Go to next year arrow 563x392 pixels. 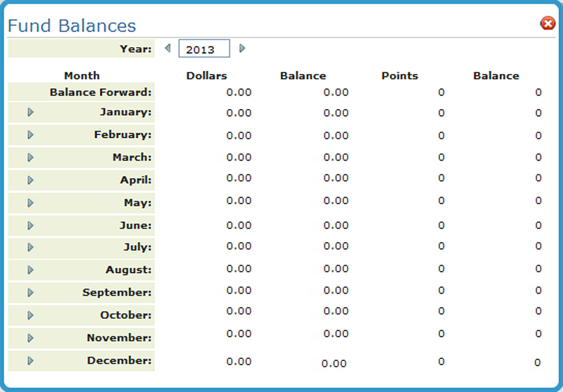(242, 48)
